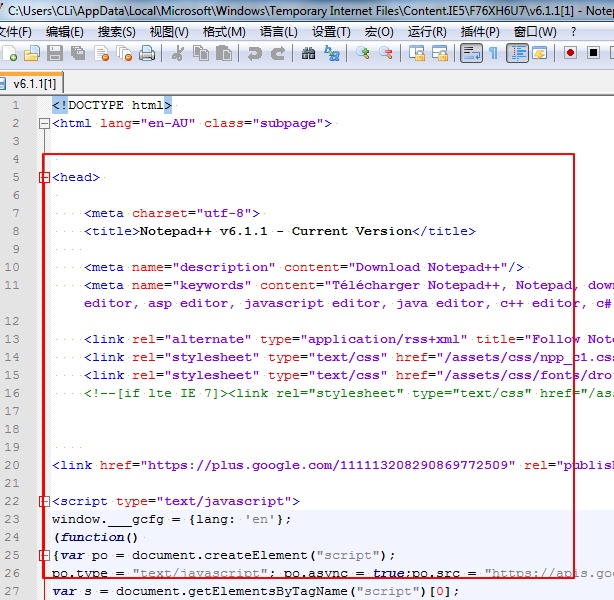
Task: Select the v6.1.1[1] document tab
Action: click(33, 84)
